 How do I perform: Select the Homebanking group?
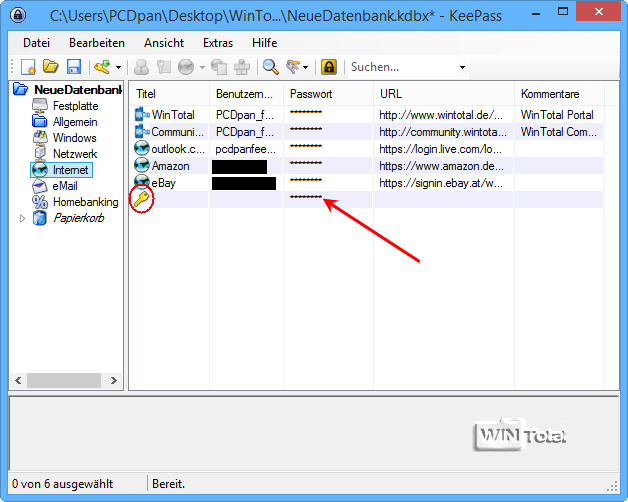coord(85,202)
